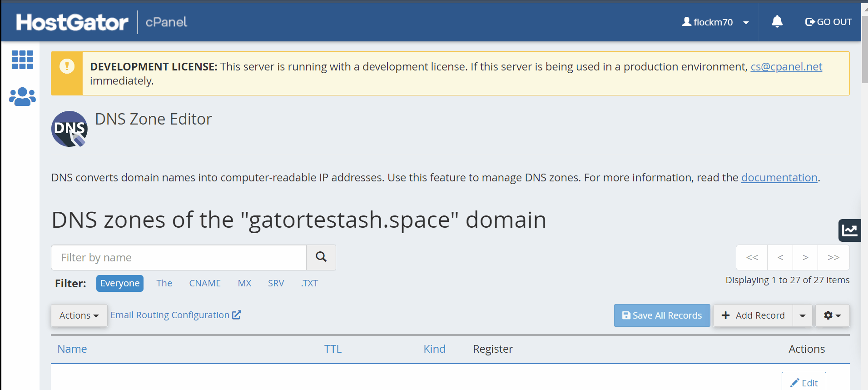
Task: Open the cs@cpanel.net email link
Action: [786, 67]
